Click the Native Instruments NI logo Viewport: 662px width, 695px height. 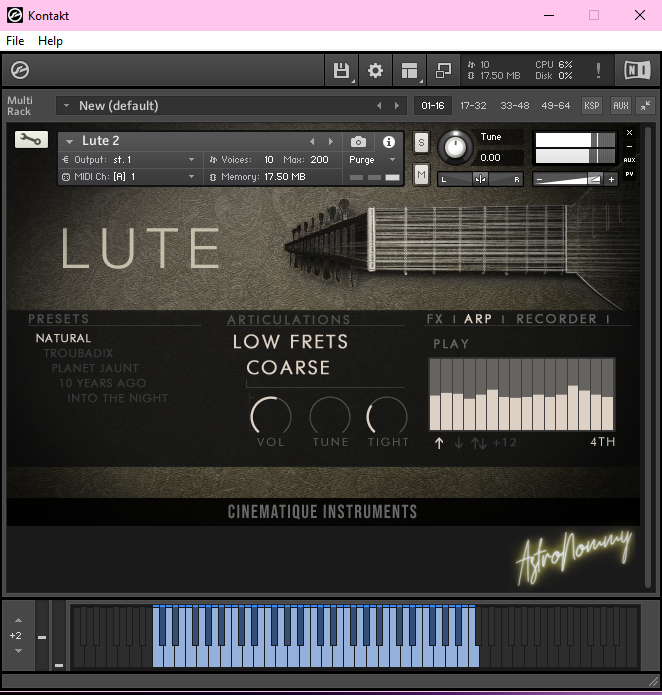[x=637, y=70]
